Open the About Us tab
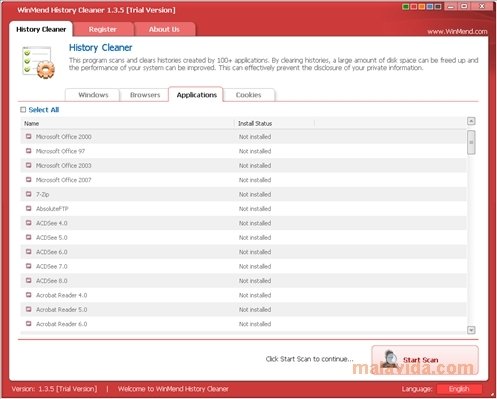Image resolution: width=497 pixels, height=399 pixels. [x=164, y=29]
